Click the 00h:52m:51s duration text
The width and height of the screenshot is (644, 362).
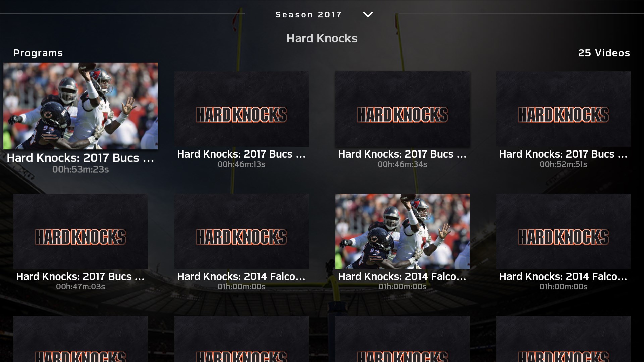(x=563, y=164)
